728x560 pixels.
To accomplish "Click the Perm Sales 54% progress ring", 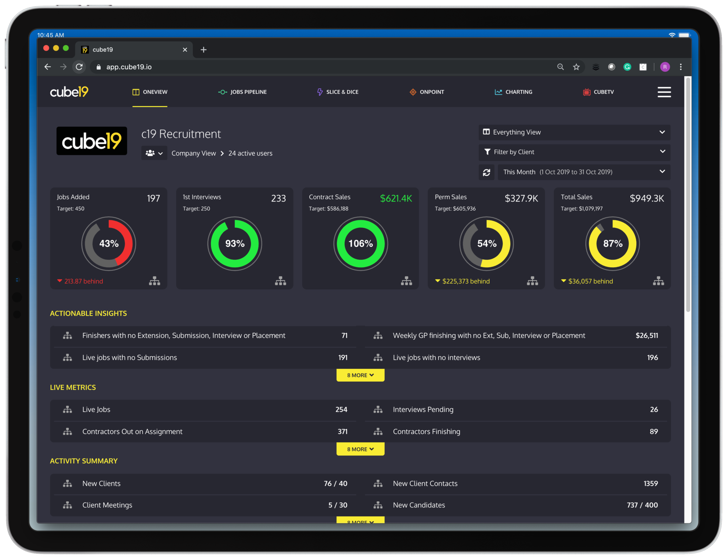I will (x=486, y=244).
